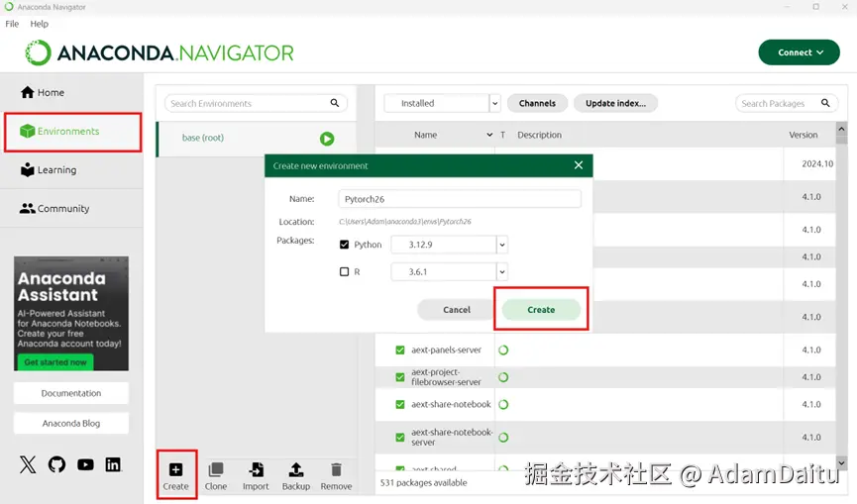Open the YouTube social icon

tap(85, 464)
